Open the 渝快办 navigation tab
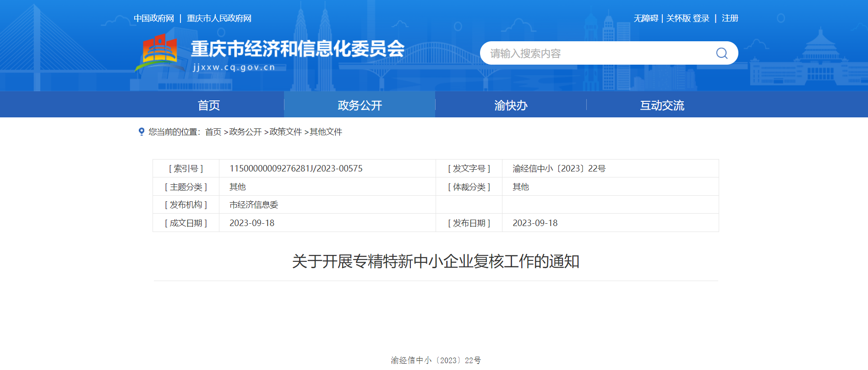 pyautogui.click(x=511, y=105)
